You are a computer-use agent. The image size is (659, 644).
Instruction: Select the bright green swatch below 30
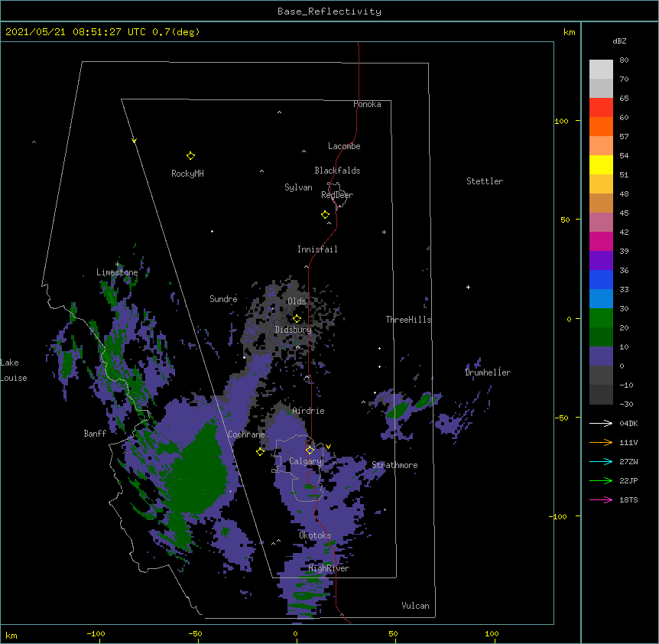[x=601, y=318]
